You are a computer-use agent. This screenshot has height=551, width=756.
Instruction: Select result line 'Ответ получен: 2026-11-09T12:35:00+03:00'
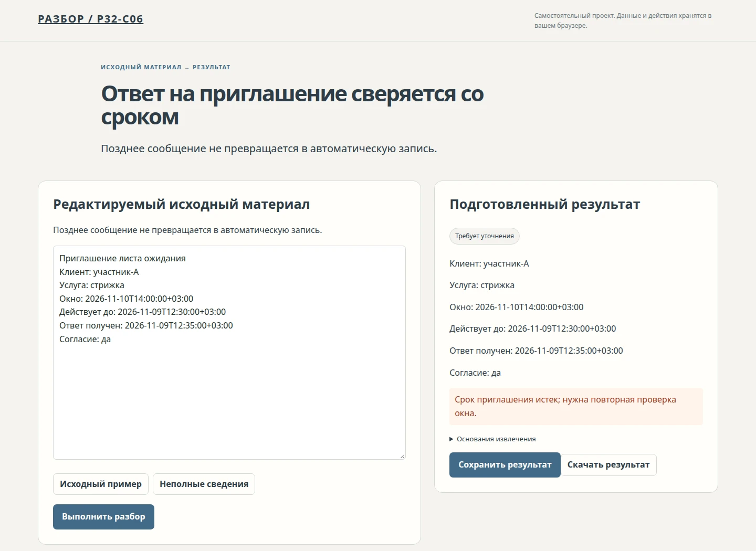pos(536,351)
